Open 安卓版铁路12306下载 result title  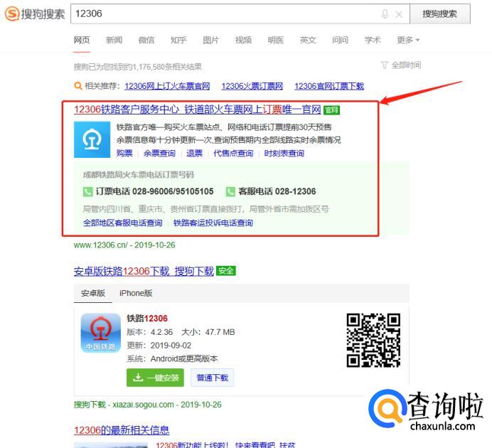[x=144, y=271]
